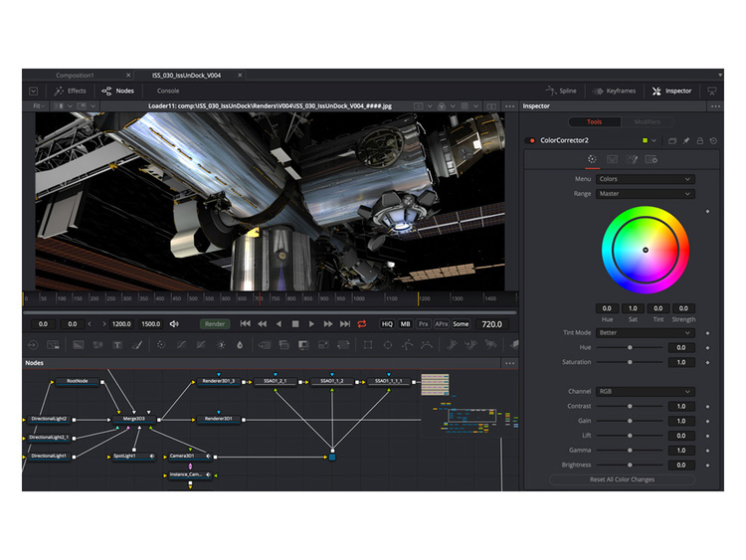Click the Saturation slider handle

point(629,362)
